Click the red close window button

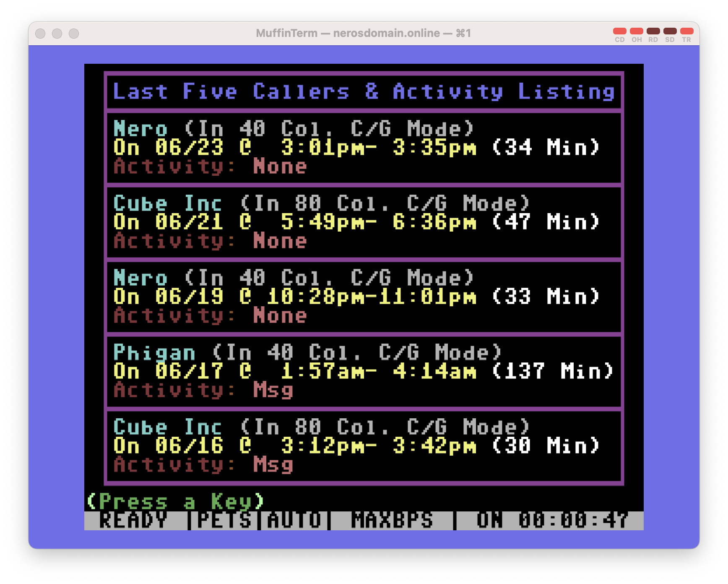click(40, 34)
